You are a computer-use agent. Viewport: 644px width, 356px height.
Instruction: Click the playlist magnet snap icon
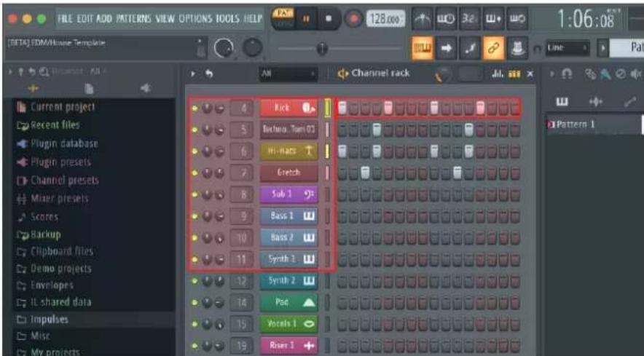(x=567, y=74)
